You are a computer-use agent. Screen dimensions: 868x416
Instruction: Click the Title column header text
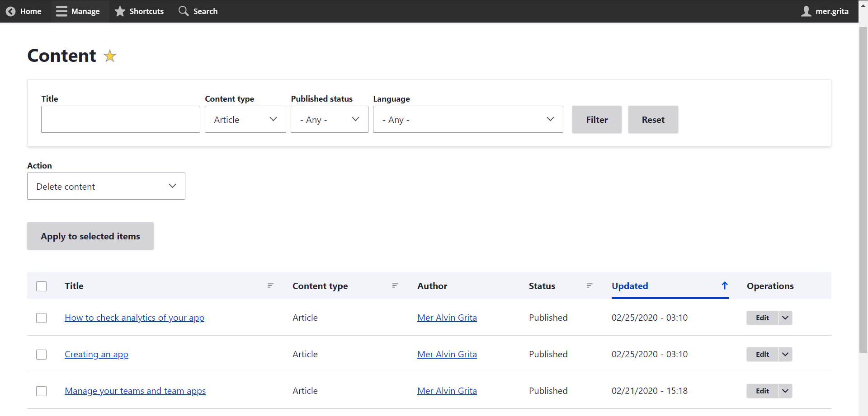(x=74, y=286)
